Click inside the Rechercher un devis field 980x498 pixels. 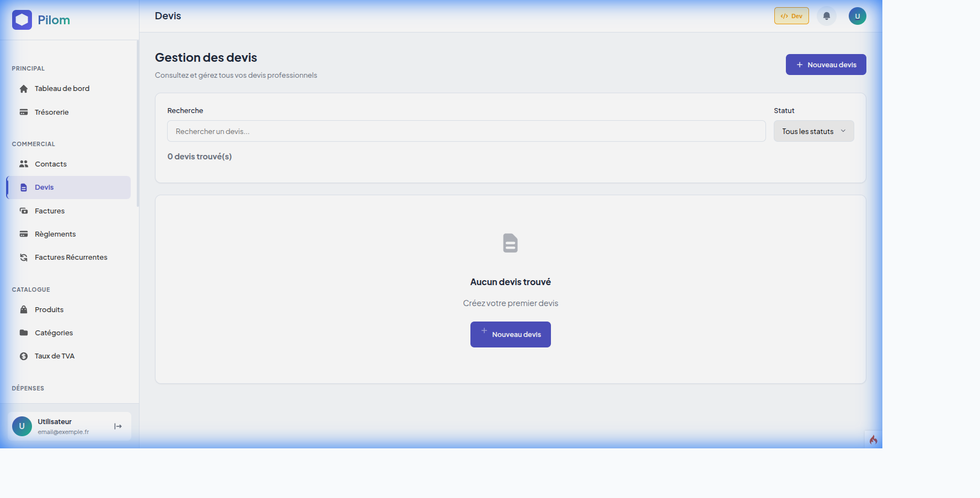(x=466, y=131)
